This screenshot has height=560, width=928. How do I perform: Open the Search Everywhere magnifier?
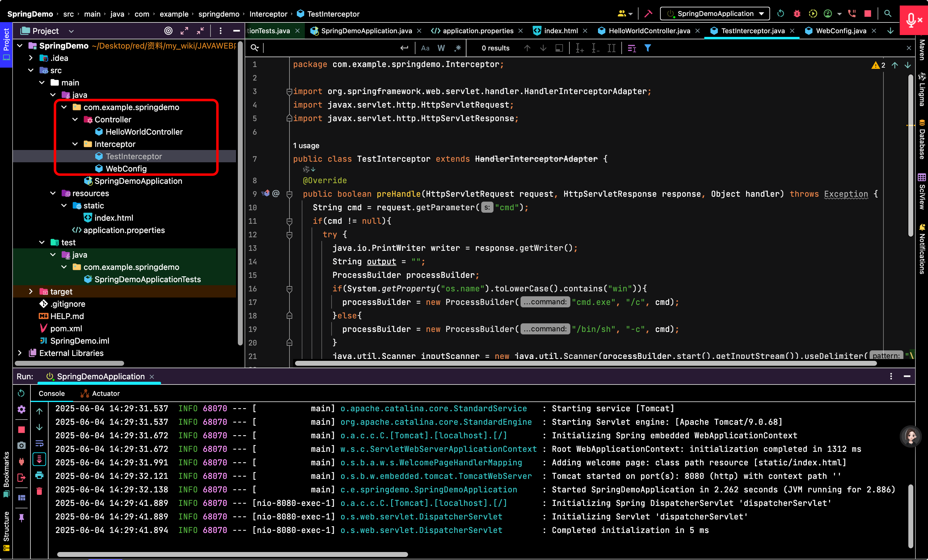pyautogui.click(x=888, y=14)
